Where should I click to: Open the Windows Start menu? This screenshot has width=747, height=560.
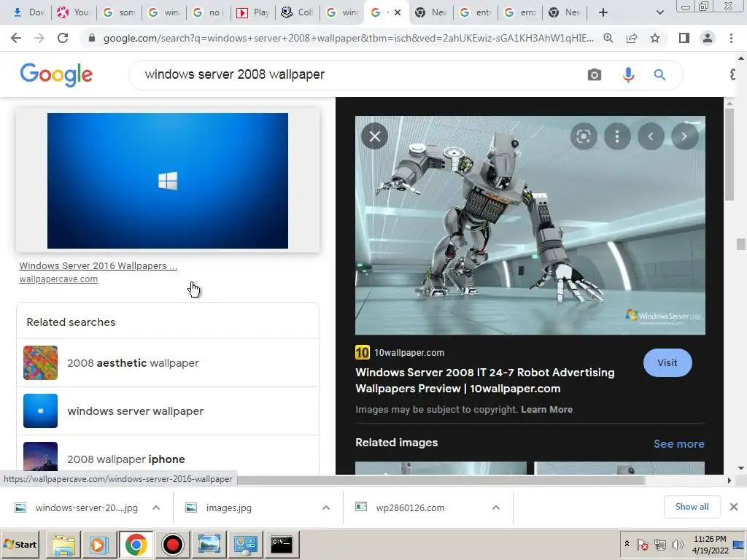coord(20,544)
